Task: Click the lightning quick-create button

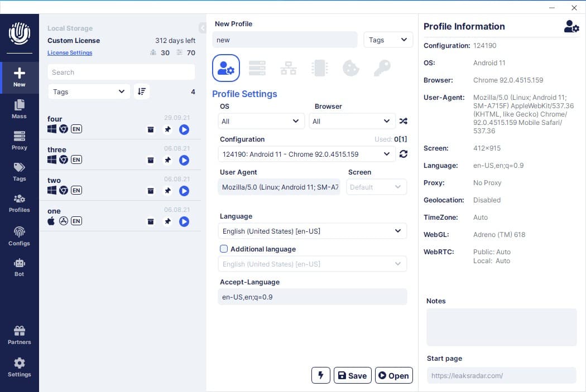Action: tap(320, 375)
